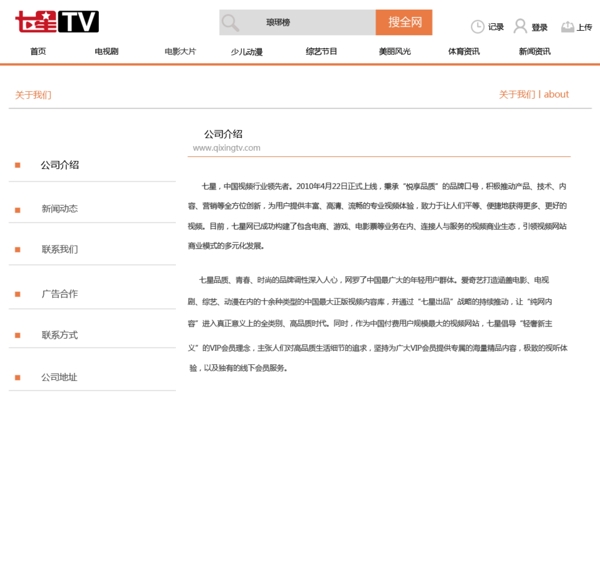Click the magnifying glass search icon
Screen dimensions: 600x571
(x=231, y=22)
